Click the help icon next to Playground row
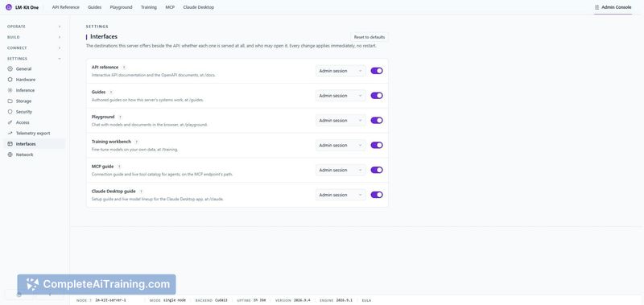644x305 pixels. 120,117
